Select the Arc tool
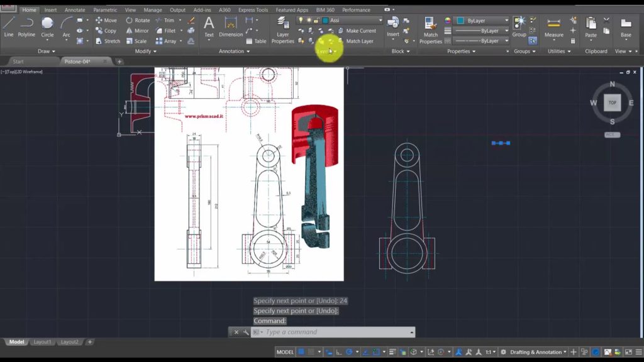Screen dimensions: 644x362 66,27
